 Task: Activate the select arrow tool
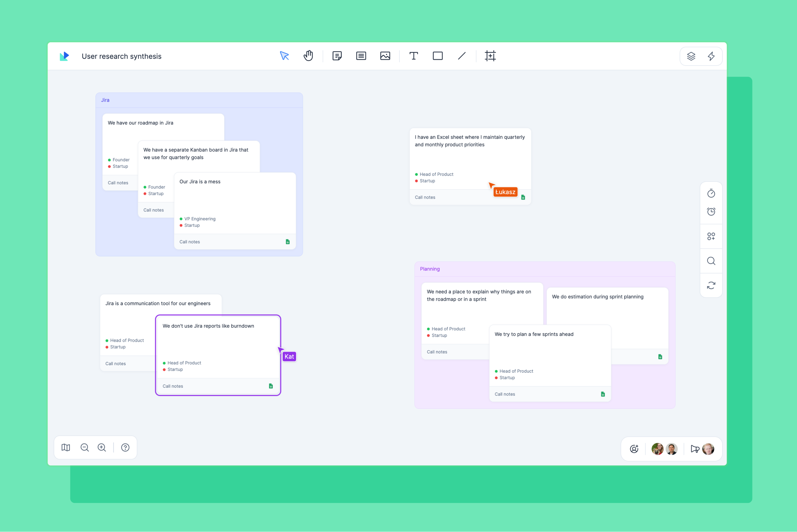[x=284, y=56]
